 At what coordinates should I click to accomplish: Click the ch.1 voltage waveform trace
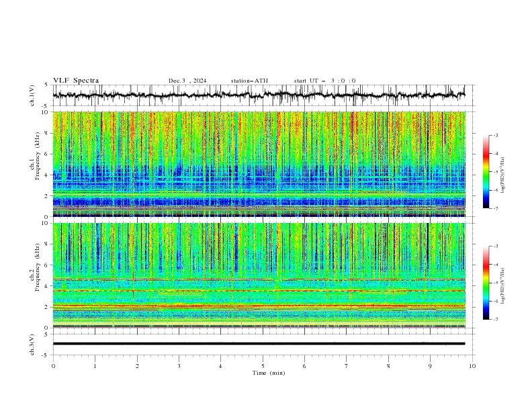[259, 95]
